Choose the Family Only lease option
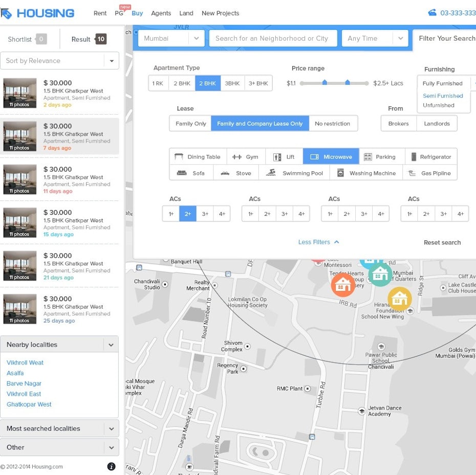 point(190,124)
